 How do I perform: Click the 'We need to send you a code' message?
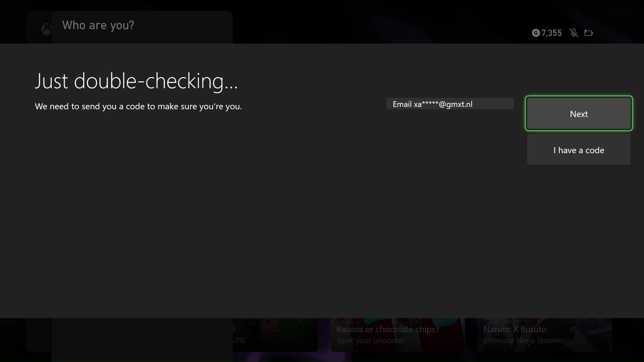138,106
